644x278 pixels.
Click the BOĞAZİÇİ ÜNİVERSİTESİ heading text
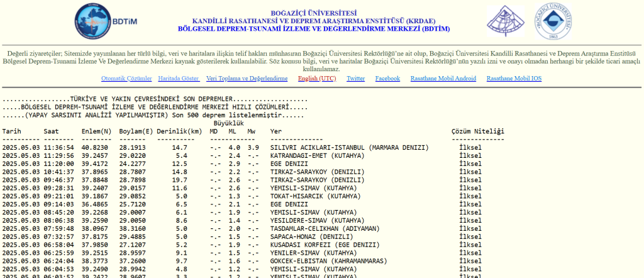coord(314,13)
